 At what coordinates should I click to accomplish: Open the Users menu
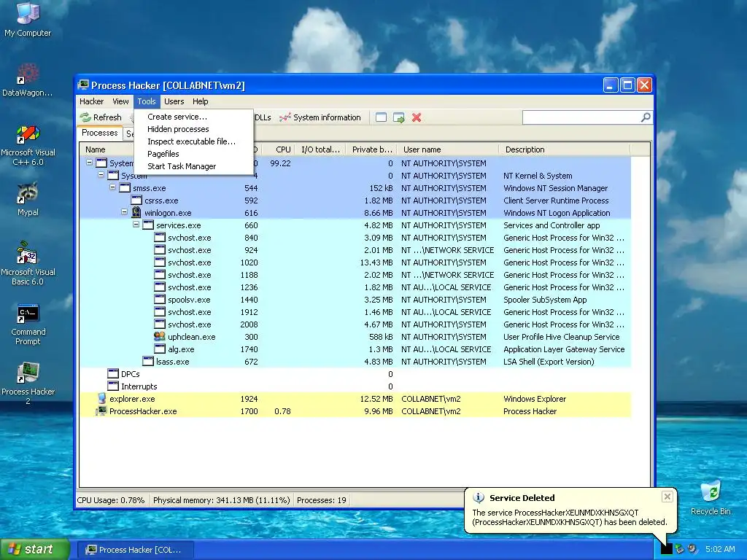click(174, 101)
